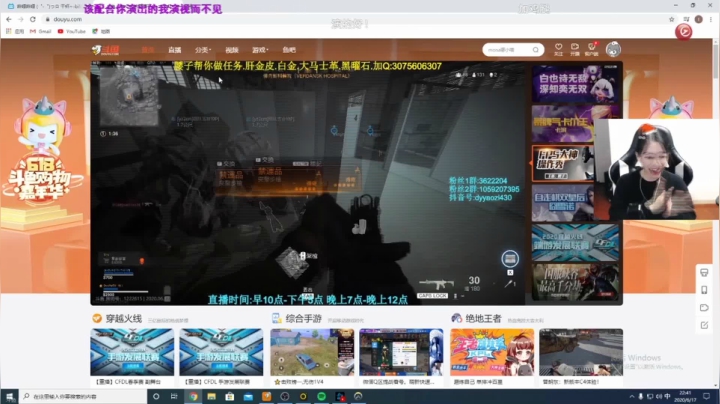Select the highlighted 首页 home tab
This screenshot has height=404, width=720.
(x=147, y=50)
